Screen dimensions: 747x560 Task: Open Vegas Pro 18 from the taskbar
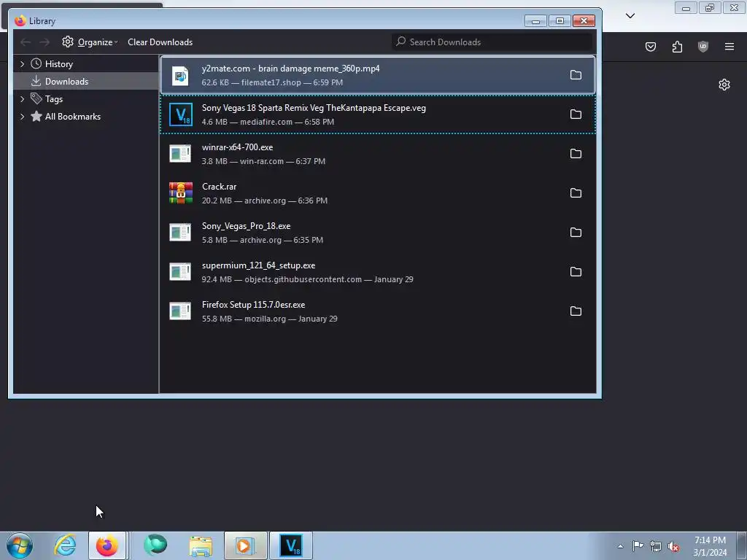[x=291, y=545]
